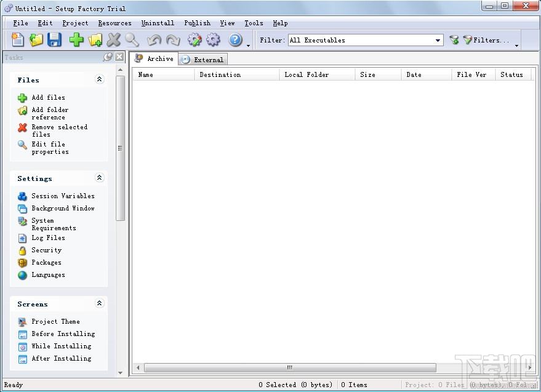The height and width of the screenshot is (392, 541).
Task: Click the Open Project folder icon
Action: [x=36, y=39]
